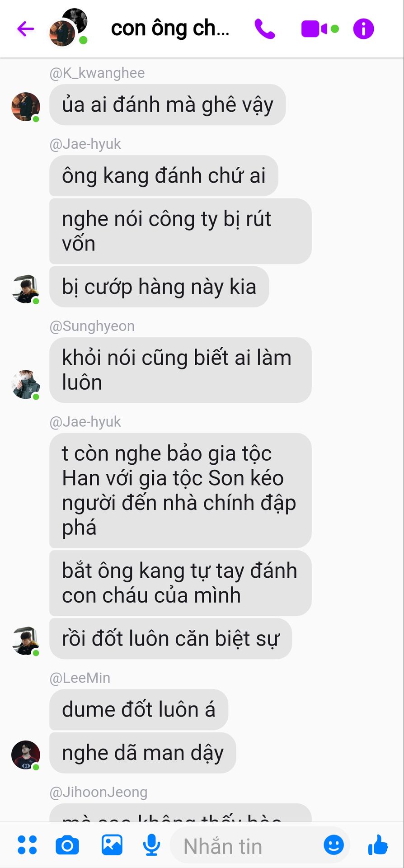Select message "rồi đốt luôn căn biệt sự"
Image resolution: width=404 pixels, height=868 pixels.
coord(171,638)
